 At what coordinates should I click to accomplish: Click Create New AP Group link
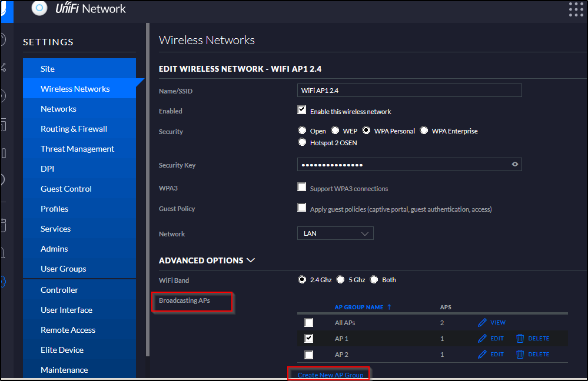point(330,375)
